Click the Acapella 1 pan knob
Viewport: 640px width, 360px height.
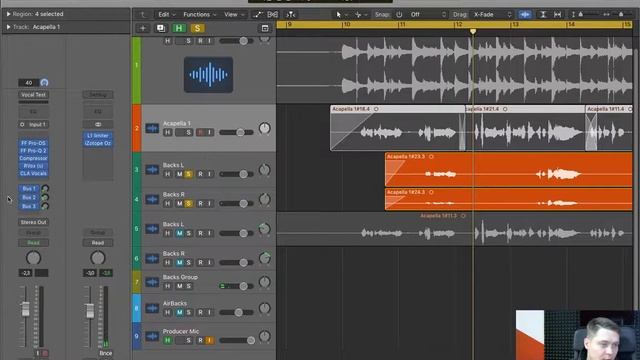point(264,128)
